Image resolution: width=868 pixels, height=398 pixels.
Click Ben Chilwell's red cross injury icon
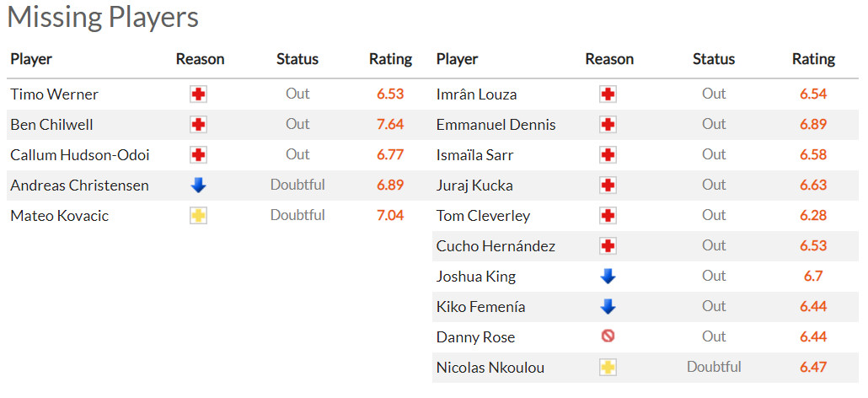pos(199,125)
